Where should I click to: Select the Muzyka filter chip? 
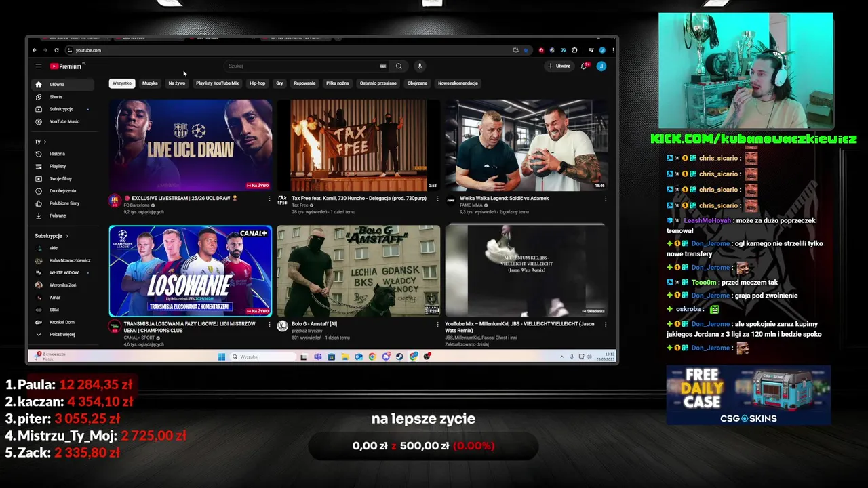tap(150, 83)
